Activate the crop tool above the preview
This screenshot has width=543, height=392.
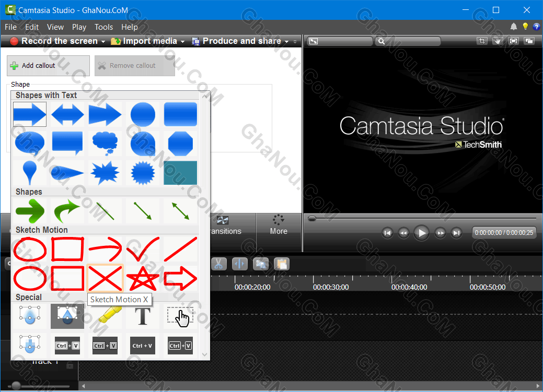(x=482, y=41)
